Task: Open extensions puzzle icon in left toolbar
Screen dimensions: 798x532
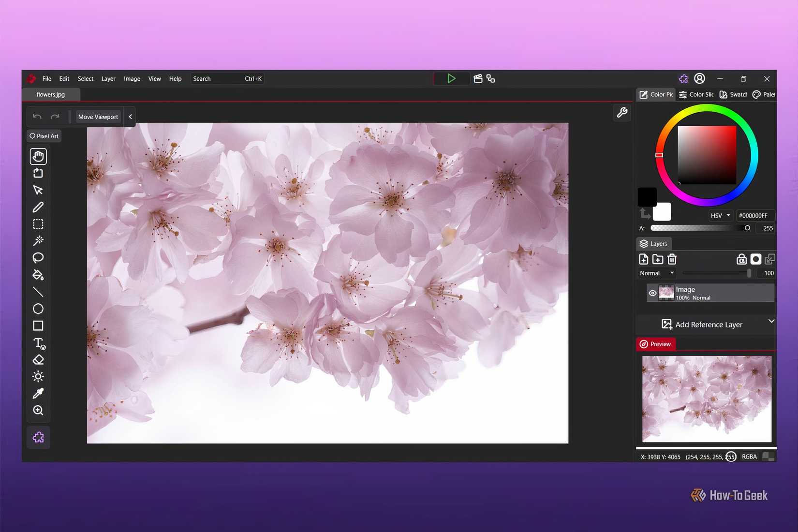Action: point(38,437)
